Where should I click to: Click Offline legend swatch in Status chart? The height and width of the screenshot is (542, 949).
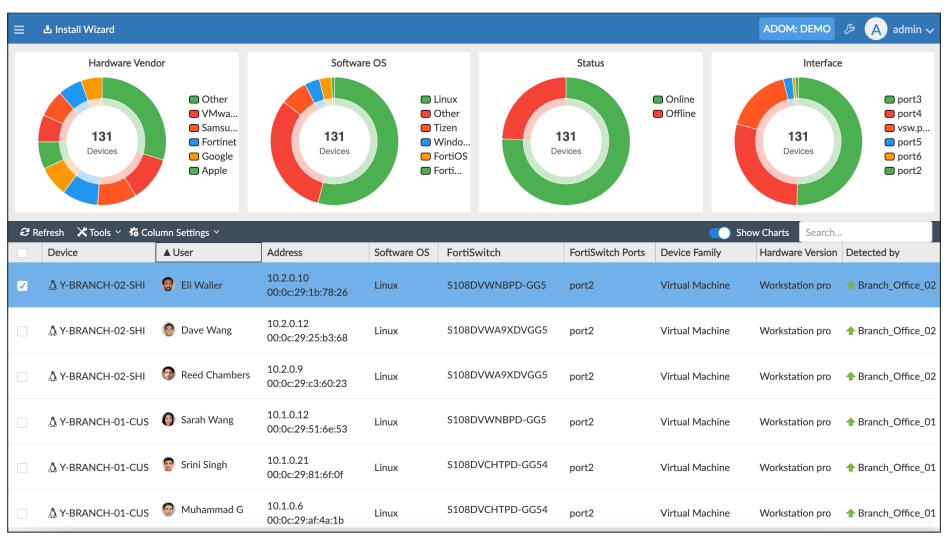[x=658, y=114]
